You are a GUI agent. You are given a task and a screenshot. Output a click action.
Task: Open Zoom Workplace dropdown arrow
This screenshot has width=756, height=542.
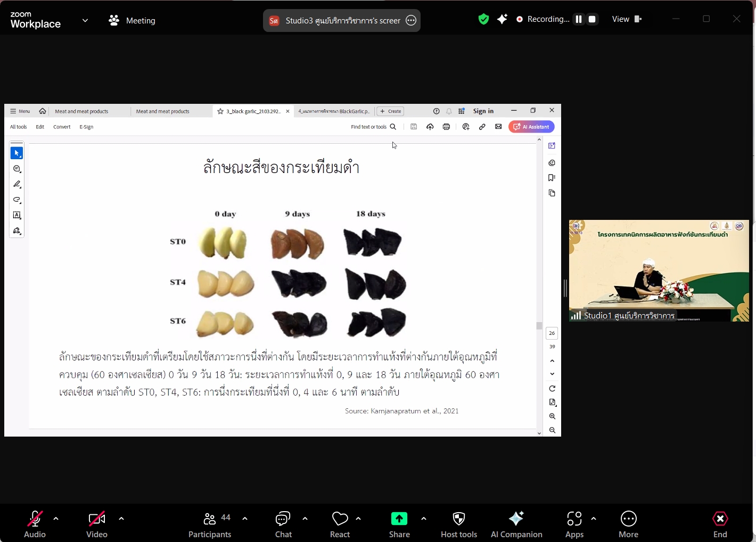click(85, 21)
